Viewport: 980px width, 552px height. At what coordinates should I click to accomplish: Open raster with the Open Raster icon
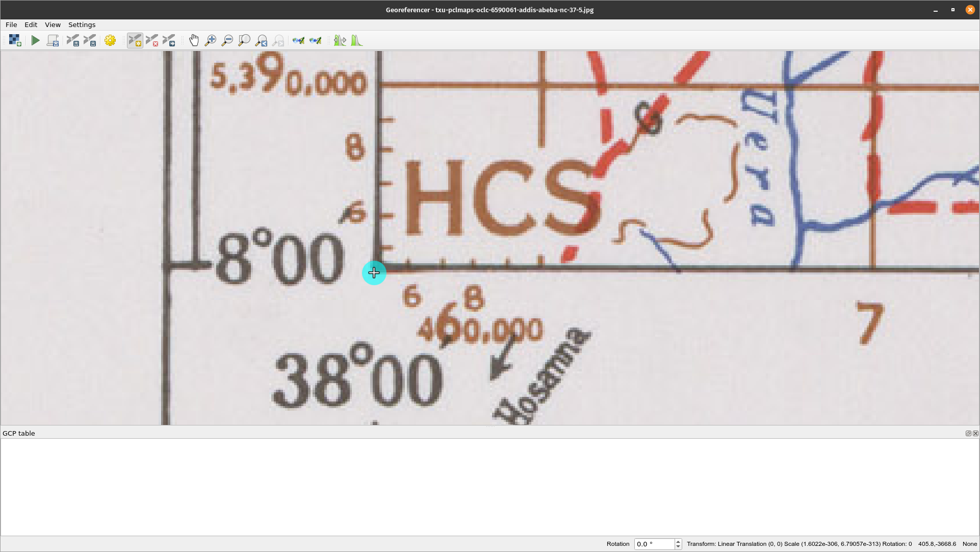click(15, 40)
